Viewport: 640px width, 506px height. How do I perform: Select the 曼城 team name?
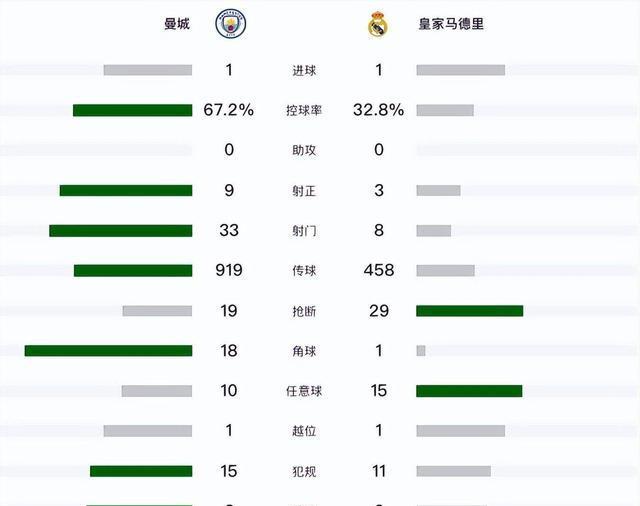(177, 24)
